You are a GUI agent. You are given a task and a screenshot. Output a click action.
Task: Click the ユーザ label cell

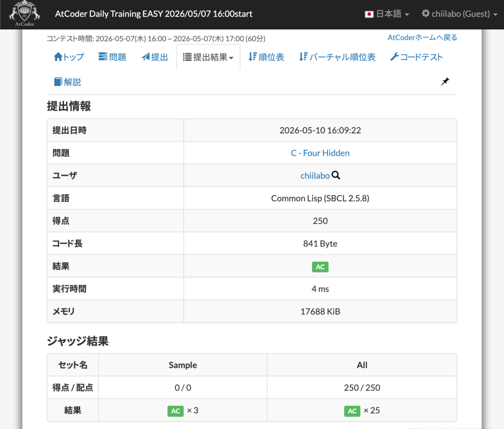115,176
